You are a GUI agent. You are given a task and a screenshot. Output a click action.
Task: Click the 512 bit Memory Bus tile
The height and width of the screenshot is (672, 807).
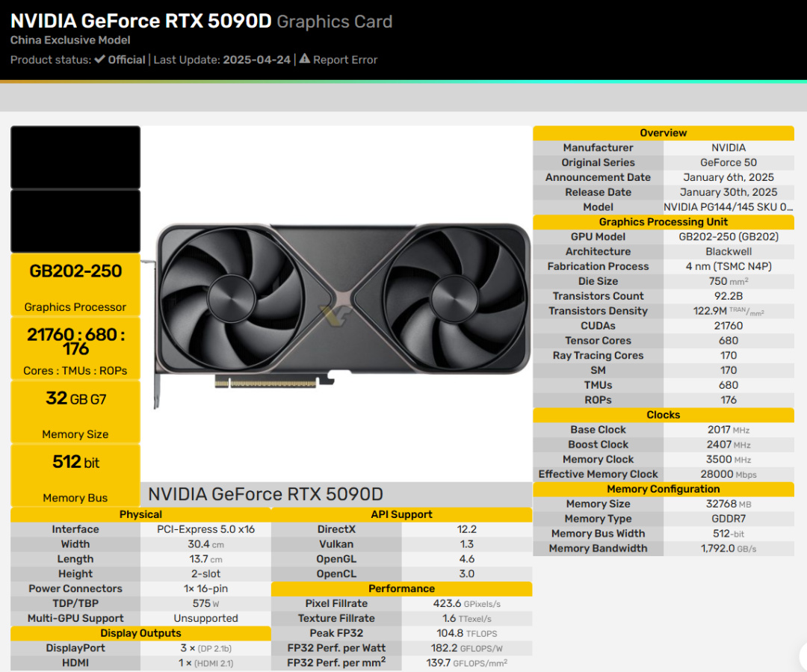click(x=75, y=475)
